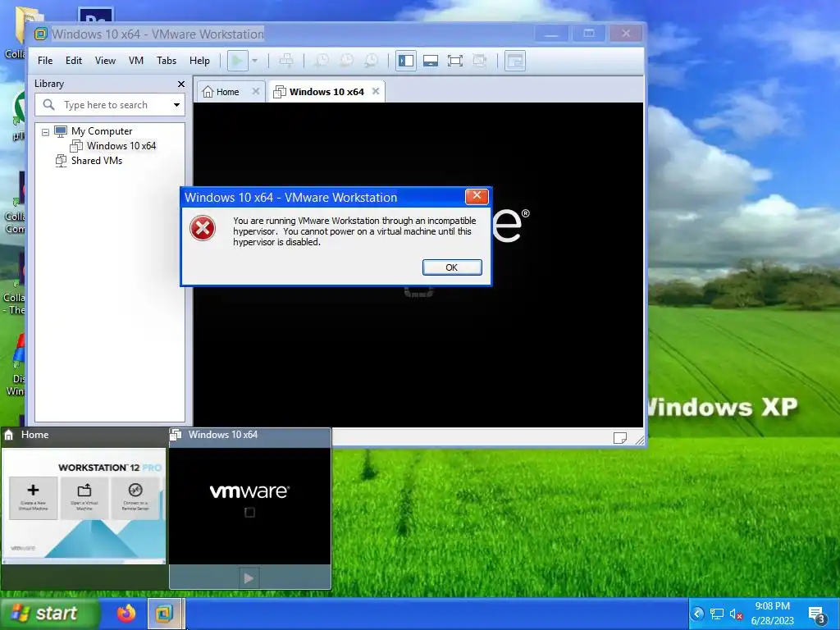
Task: Toggle the Show Library sidebar icon
Action: click(x=406, y=61)
